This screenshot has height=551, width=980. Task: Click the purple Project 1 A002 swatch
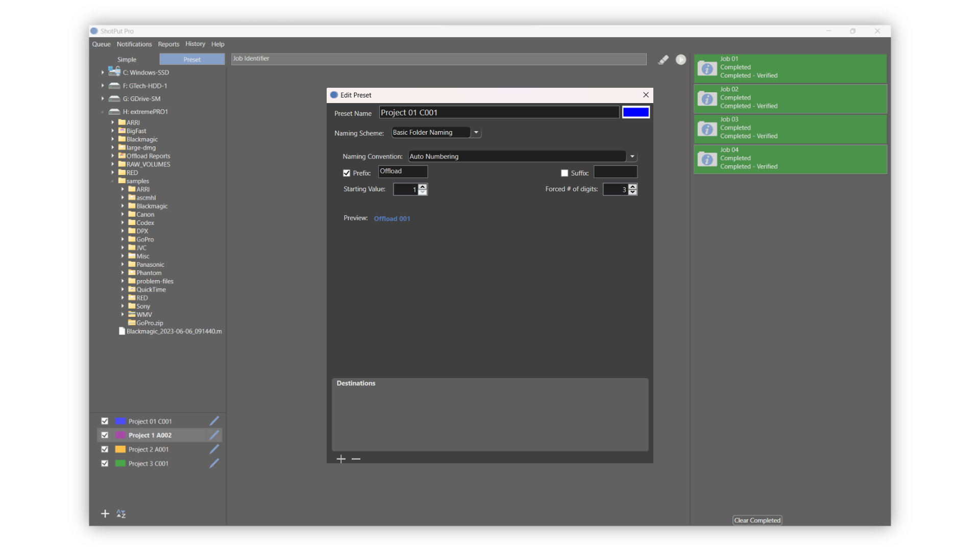coord(120,435)
